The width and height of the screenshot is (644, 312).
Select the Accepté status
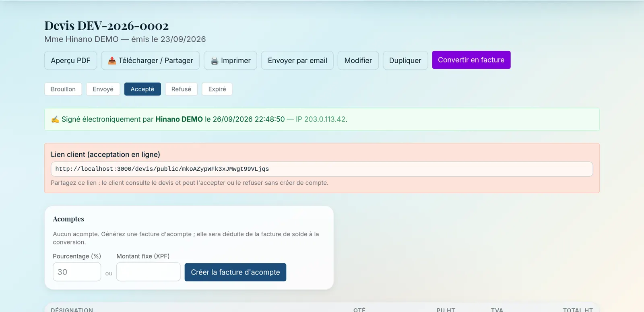pyautogui.click(x=142, y=89)
